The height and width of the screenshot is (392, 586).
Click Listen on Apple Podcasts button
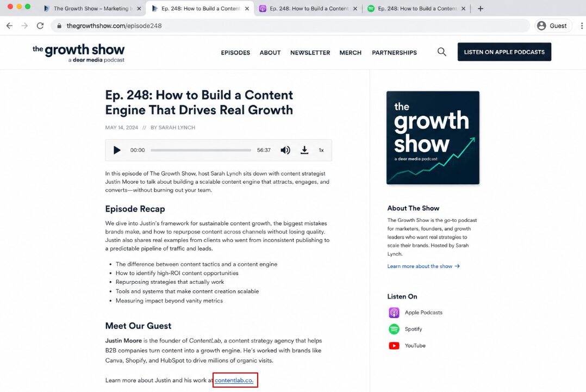tap(504, 52)
